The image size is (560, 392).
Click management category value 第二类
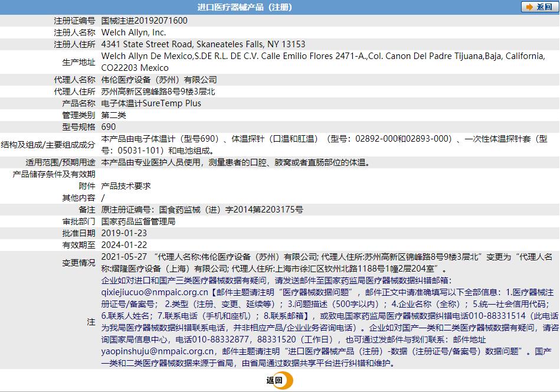113,115
